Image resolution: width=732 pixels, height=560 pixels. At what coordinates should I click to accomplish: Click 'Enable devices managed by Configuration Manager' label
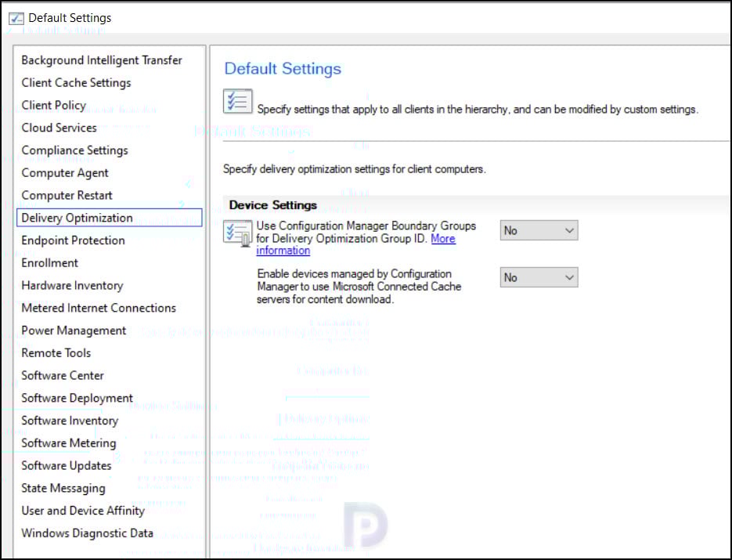pos(359,287)
